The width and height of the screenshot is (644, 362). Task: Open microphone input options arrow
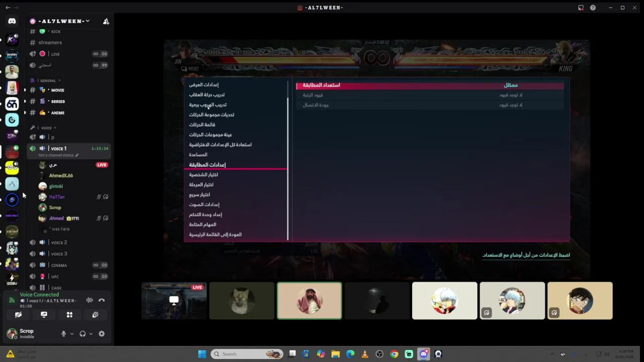(x=72, y=334)
